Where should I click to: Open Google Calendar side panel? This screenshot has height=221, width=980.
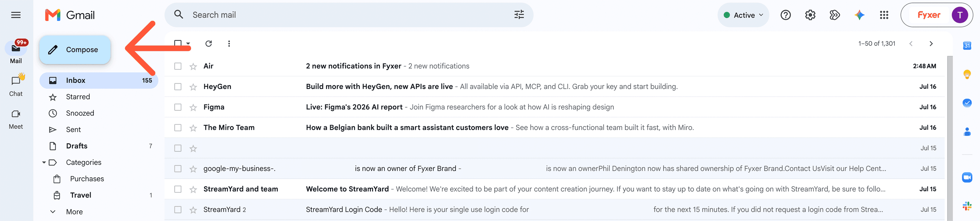click(967, 46)
